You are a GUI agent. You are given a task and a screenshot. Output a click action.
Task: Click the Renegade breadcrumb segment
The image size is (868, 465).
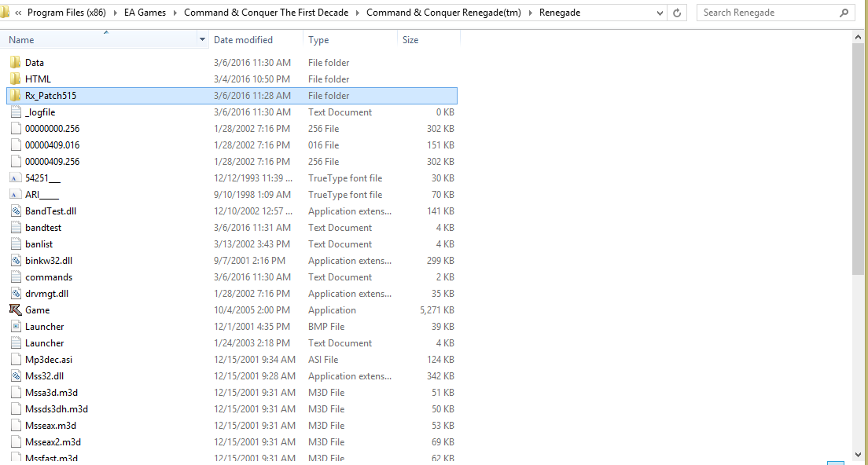pos(560,13)
